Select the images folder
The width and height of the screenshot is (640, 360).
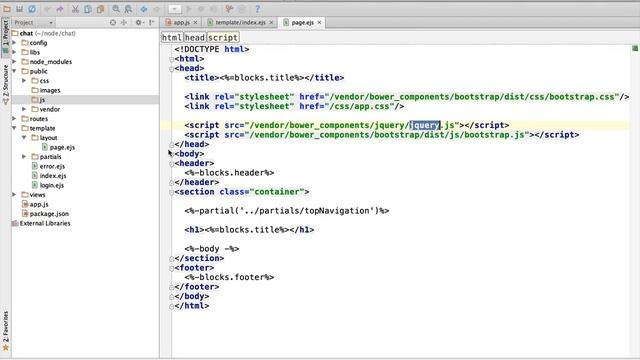pyautogui.click(x=46, y=90)
